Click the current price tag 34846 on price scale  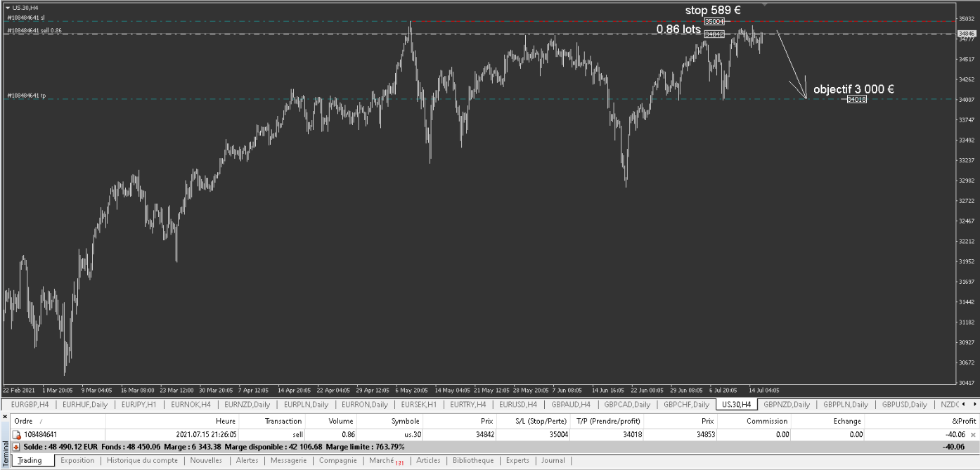click(x=967, y=33)
